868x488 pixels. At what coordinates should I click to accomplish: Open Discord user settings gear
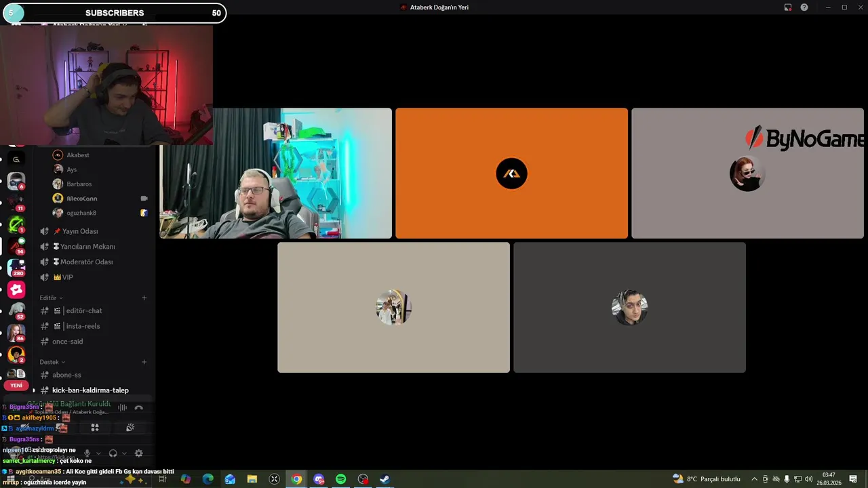[x=139, y=453]
